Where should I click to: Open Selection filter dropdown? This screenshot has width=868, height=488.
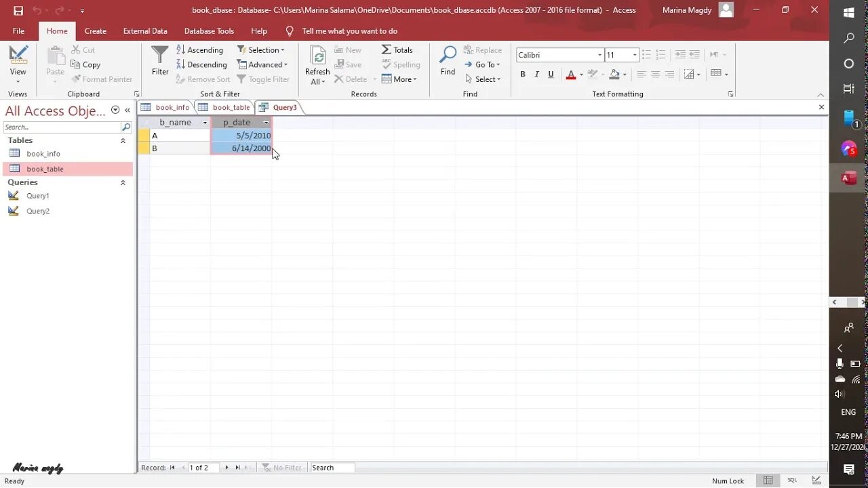coord(261,50)
